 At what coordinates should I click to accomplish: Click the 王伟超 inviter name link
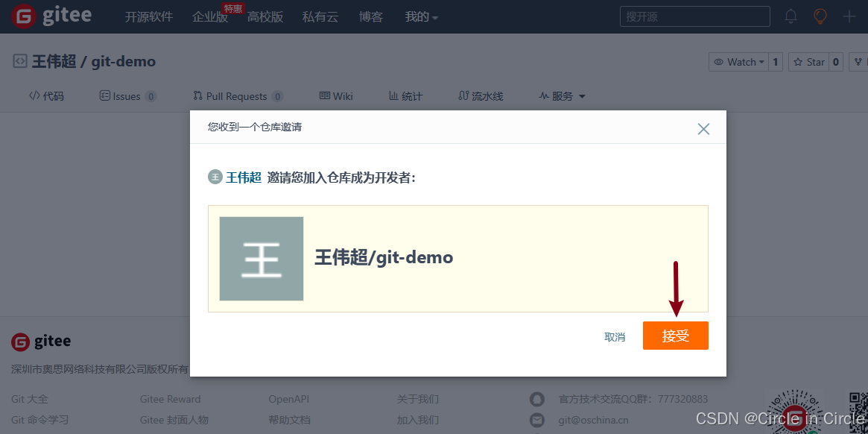pyautogui.click(x=244, y=177)
